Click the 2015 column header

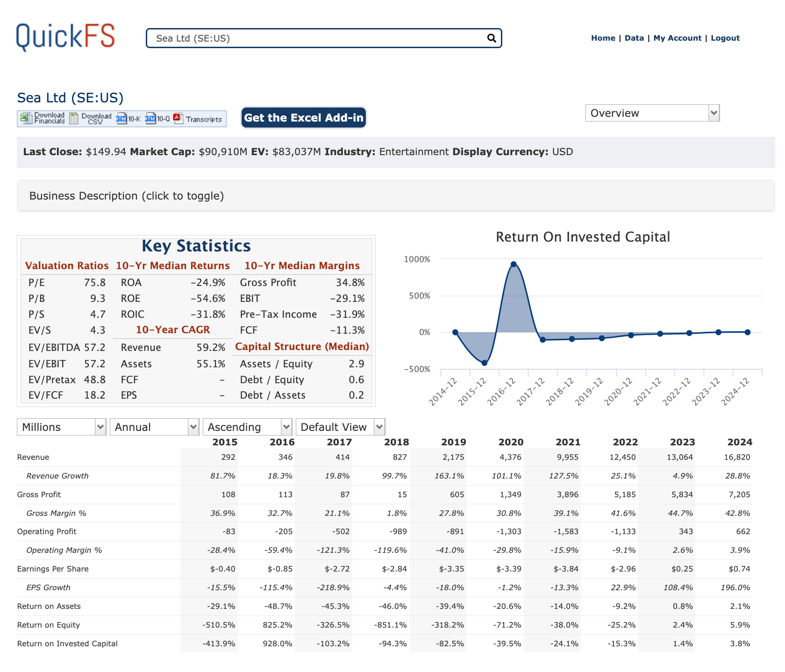pos(225,442)
